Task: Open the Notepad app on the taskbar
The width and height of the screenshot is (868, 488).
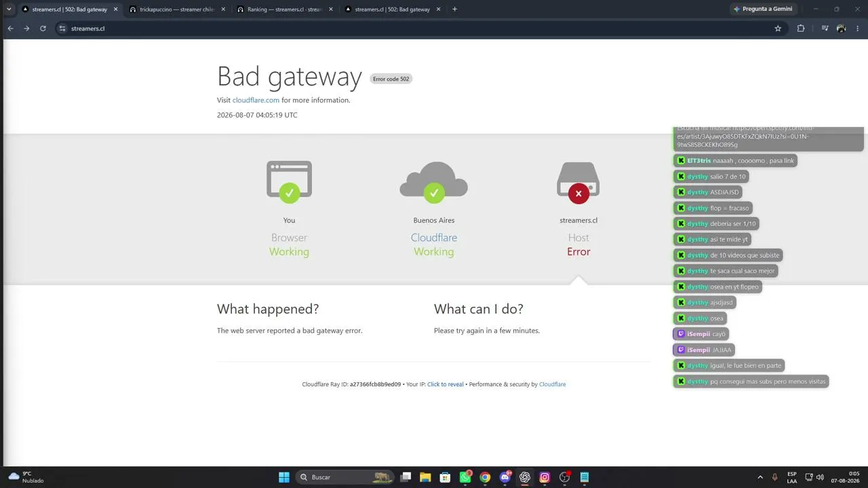Action: coord(585,477)
